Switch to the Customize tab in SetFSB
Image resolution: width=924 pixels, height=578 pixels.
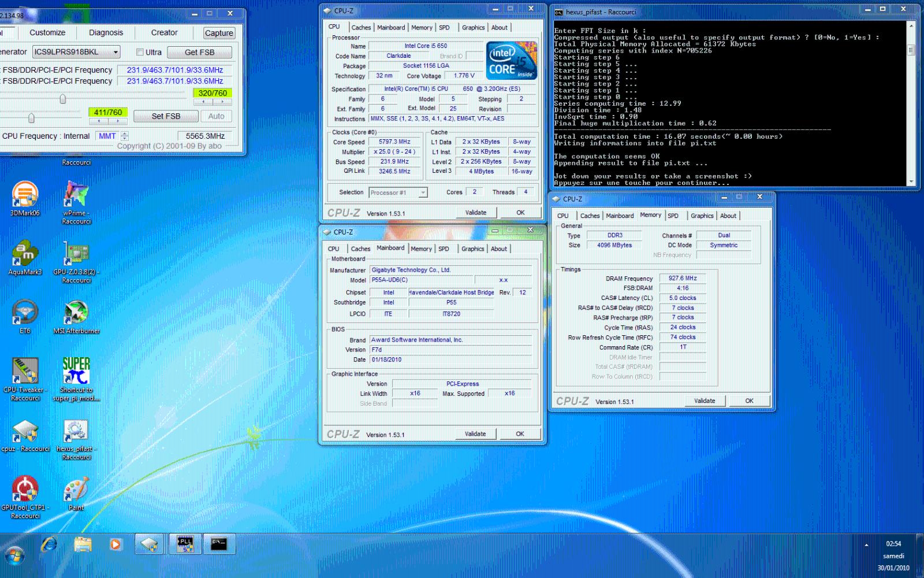[47, 33]
